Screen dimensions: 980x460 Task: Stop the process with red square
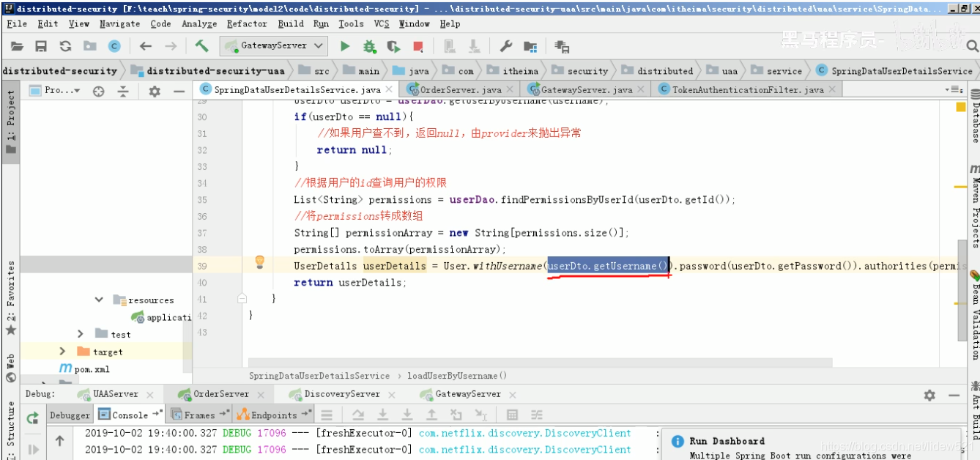(x=418, y=46)
